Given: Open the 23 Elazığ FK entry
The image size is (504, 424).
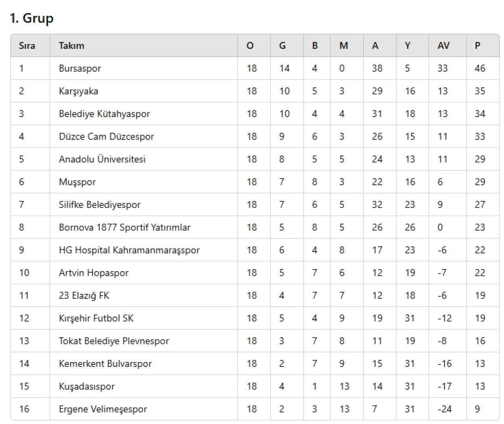Looking at the screenshot, I should pos(84,296).
